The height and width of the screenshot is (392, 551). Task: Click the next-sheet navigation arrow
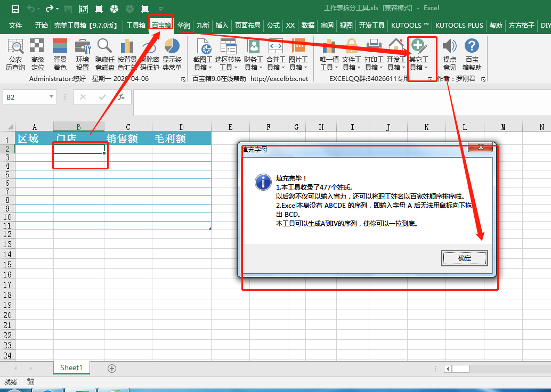pos(30,368)
